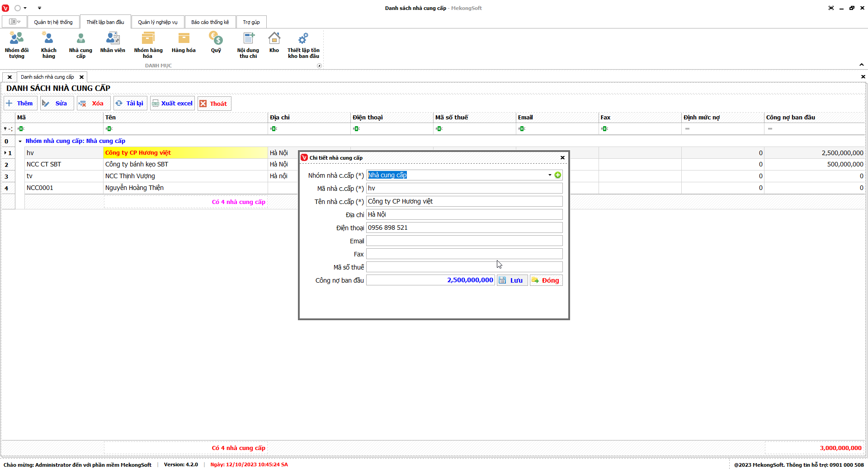868x469 pixels.
Task: Open the Quỹ fund icon
Action: coord(216,43)
